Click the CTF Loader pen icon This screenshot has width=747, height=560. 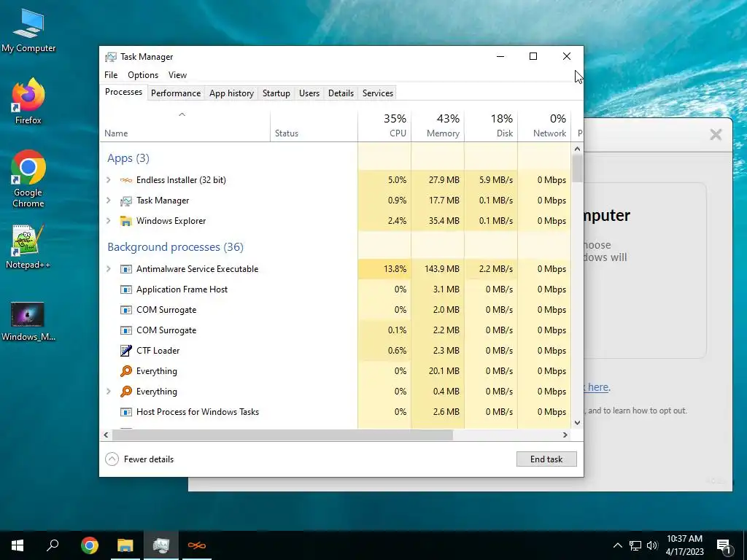pos(125,351)
